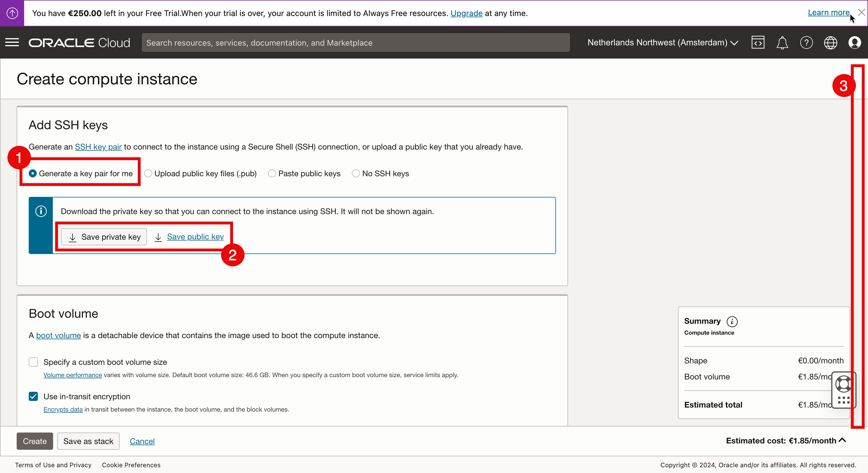
Task: Open the user profile avatar menu
Action: coord(855,42)
